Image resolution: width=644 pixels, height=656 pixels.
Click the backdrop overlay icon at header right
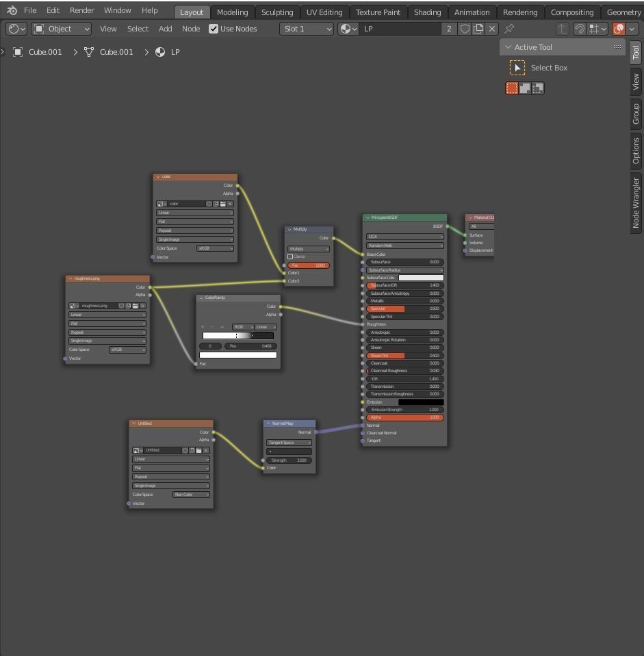pyautogui.click(x=619, y=29)
